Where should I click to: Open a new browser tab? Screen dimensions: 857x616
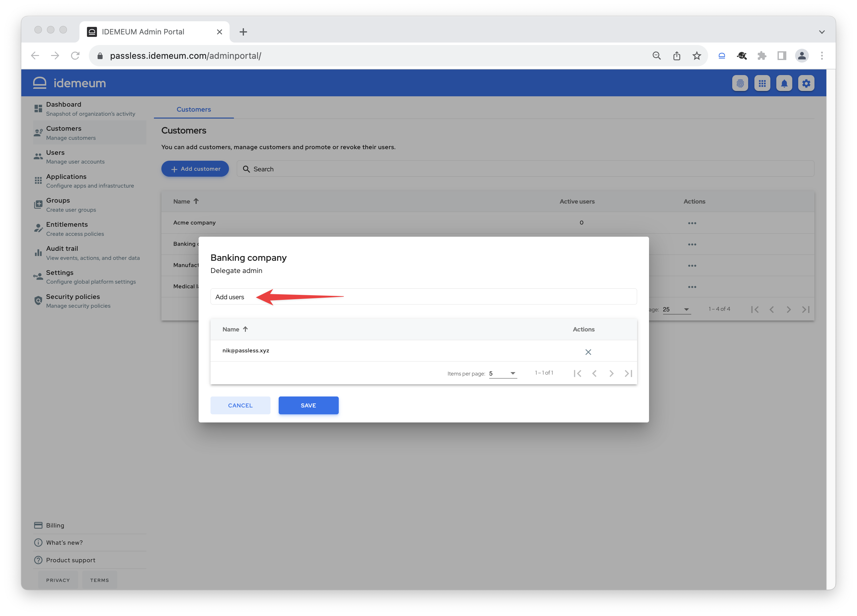[x=243, y=32]
